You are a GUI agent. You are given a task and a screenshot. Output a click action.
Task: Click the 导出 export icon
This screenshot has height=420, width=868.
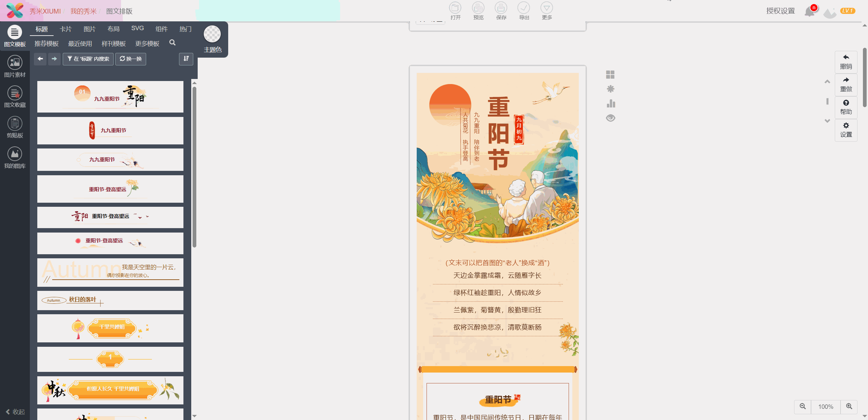(x=524, y=11)
